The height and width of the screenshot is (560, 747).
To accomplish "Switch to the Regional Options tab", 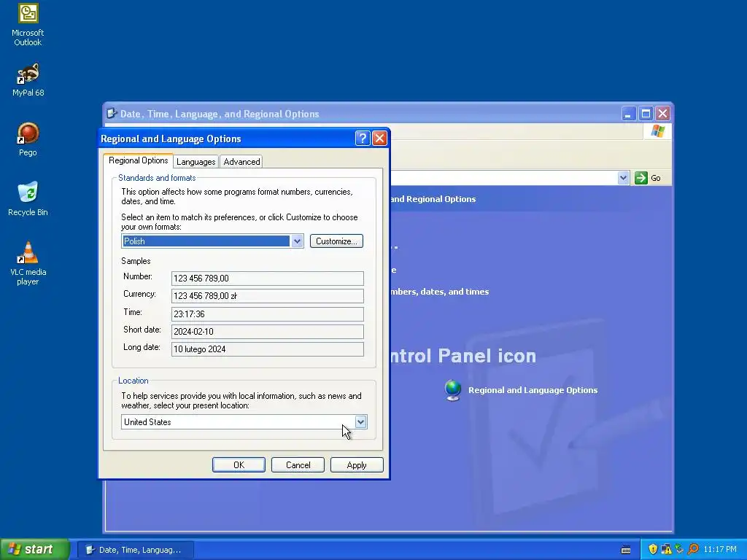I will (138, 160).
